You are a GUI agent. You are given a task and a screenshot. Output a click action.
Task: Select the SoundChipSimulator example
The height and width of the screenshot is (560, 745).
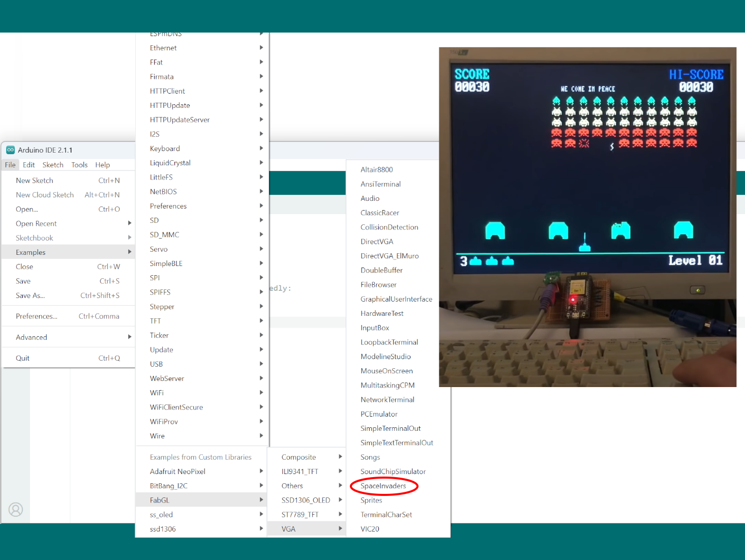393,471
